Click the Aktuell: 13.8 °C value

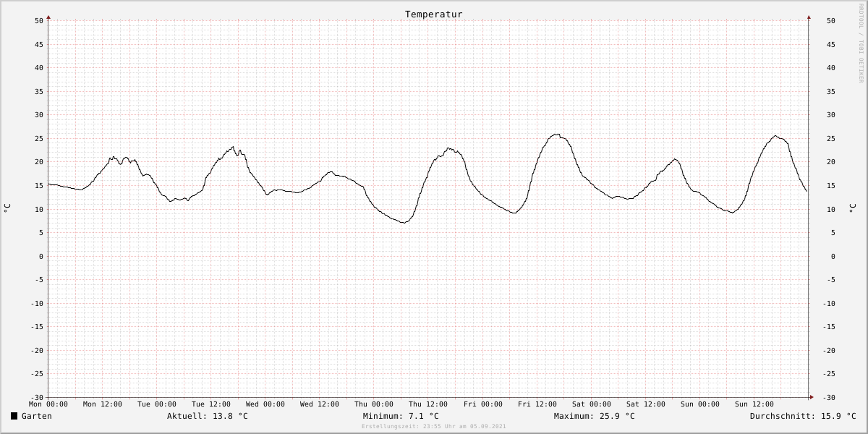pos(208,416)
